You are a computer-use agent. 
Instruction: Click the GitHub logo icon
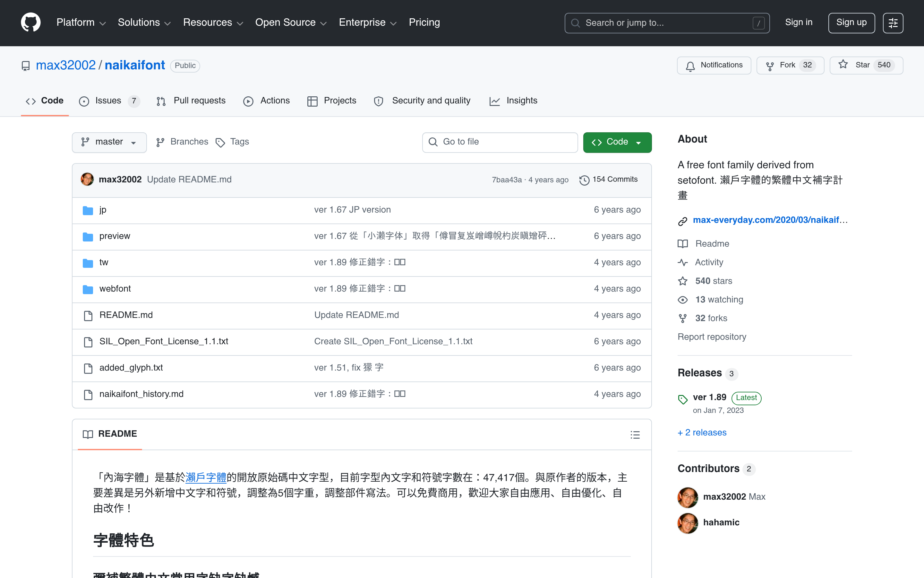pos(30,22)
